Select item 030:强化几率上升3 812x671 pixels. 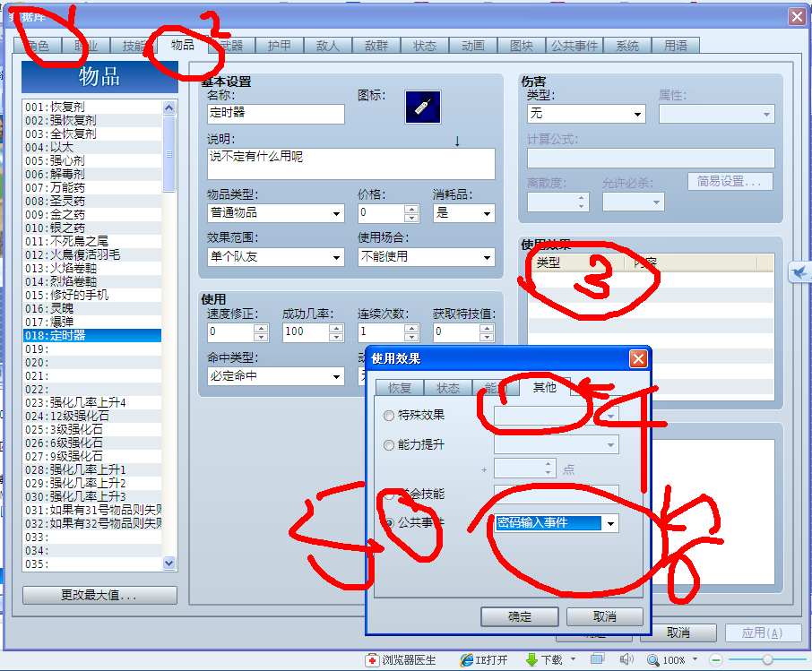point(92,497)
